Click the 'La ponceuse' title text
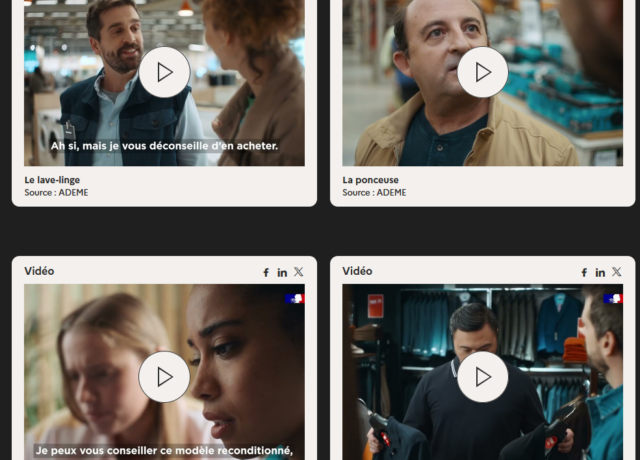The width and height of the screenshot is (640, 460). (x=371, y=180)
